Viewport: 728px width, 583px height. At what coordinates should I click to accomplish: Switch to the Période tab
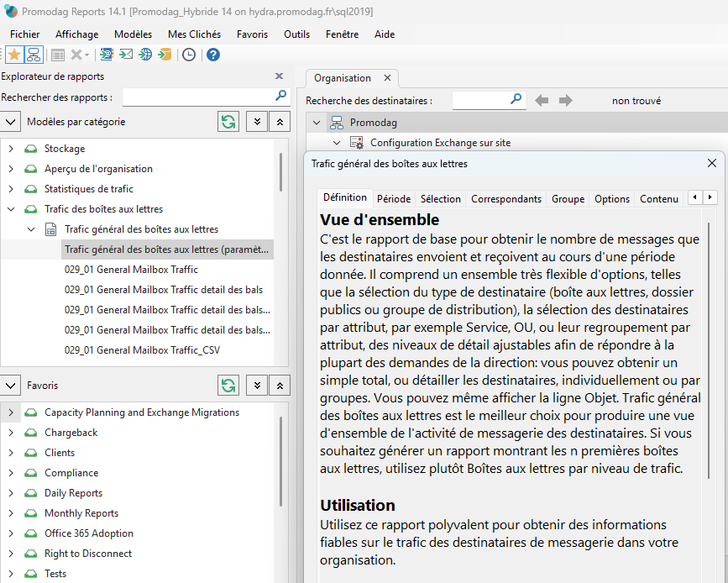pos(394,199)
